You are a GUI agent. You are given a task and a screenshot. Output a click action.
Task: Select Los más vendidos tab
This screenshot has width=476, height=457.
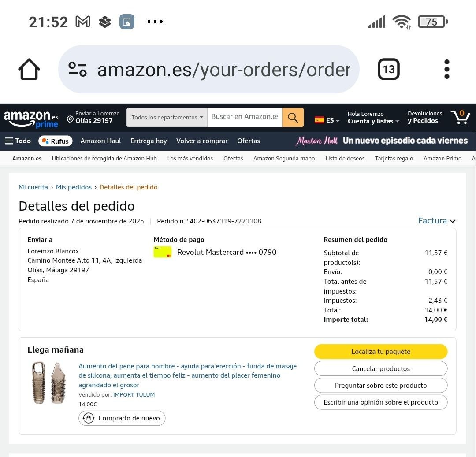[x=190, y=158]
